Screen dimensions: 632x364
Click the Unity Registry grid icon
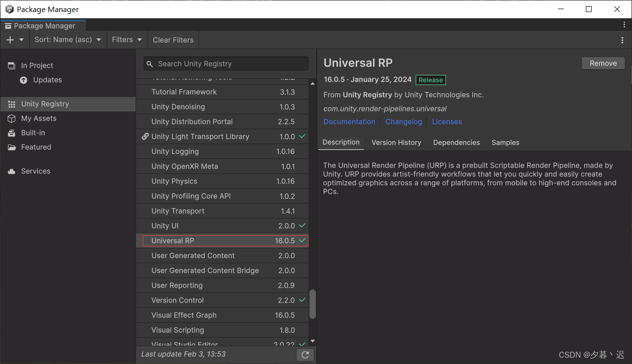[12, 104]
